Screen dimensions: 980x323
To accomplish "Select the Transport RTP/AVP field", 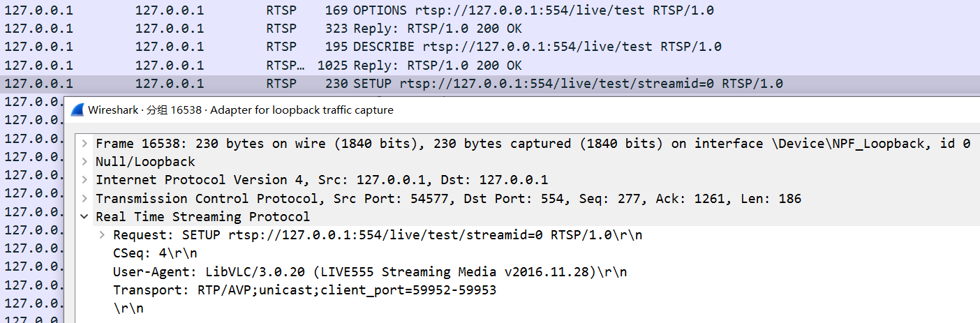I will click(304, 290).
